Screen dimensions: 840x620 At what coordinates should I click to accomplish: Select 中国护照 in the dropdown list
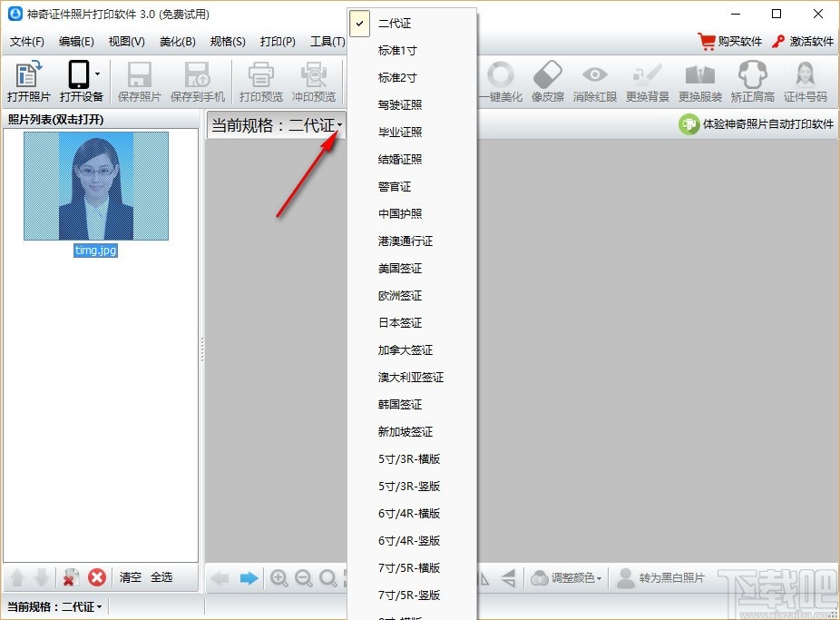399,213
